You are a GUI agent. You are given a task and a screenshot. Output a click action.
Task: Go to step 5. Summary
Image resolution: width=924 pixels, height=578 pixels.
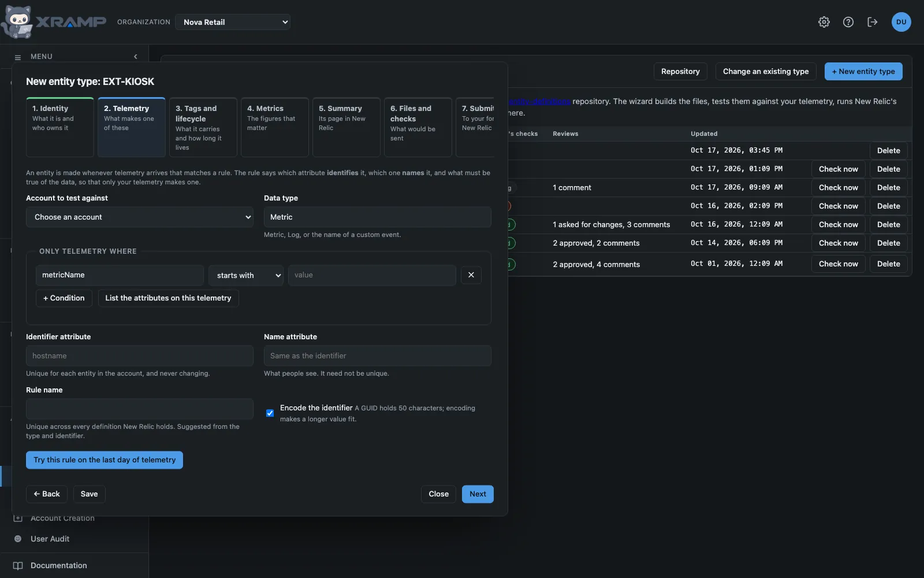pyautogui.click(x=346, y=127)
